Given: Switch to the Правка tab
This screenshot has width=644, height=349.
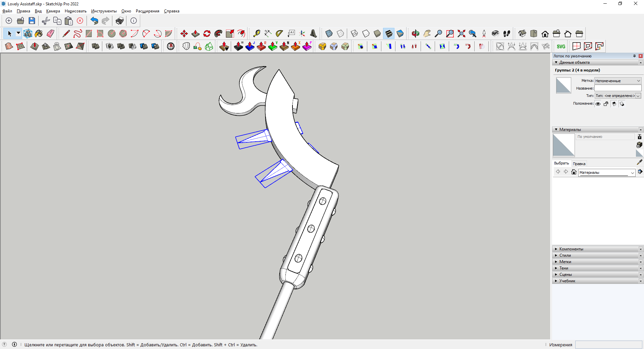Looking at the screenshot, I should [579, 164].
